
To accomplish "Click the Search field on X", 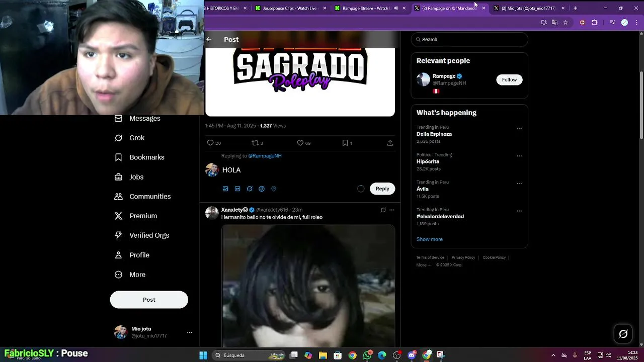I will (x=469, y=39).
